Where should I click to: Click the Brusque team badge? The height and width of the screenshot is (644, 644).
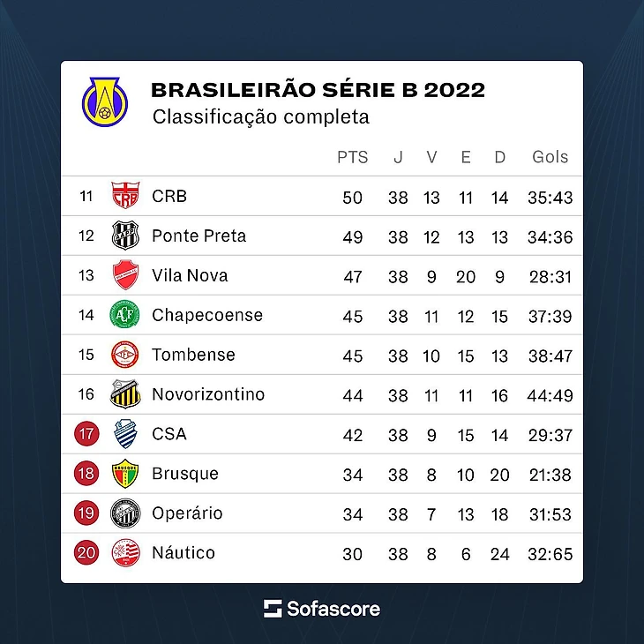124,474
